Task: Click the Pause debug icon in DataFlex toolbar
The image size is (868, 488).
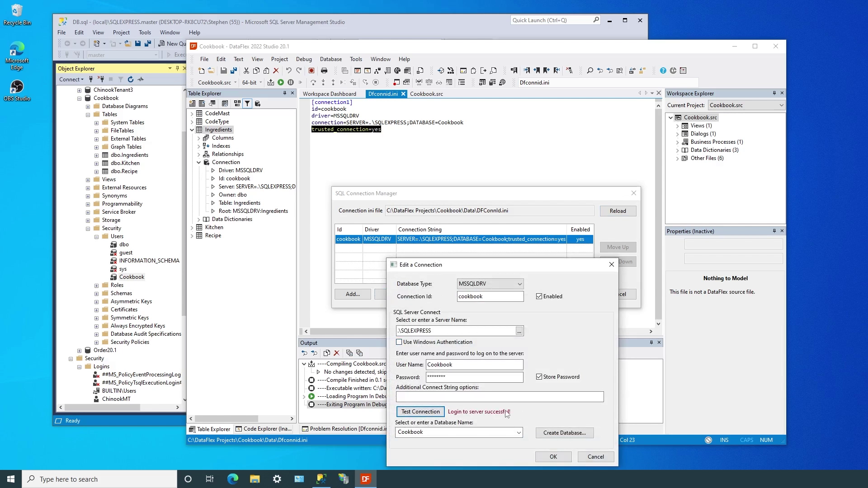Action: (291, 82)
